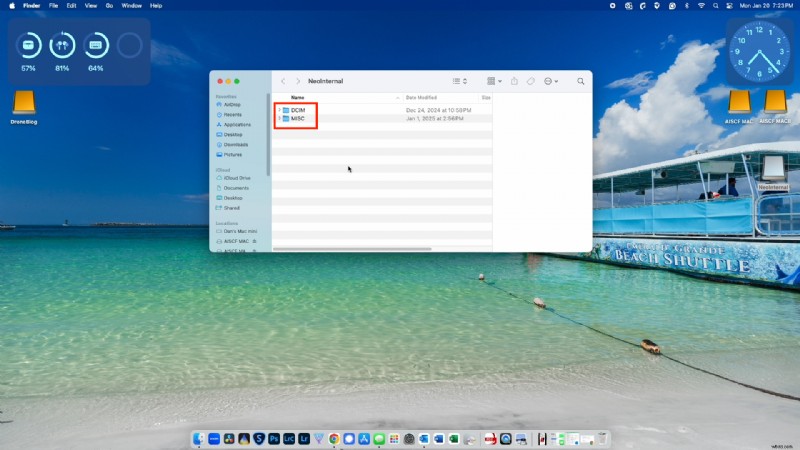Select Downloads in the Finder sidebar

(236, 144)
